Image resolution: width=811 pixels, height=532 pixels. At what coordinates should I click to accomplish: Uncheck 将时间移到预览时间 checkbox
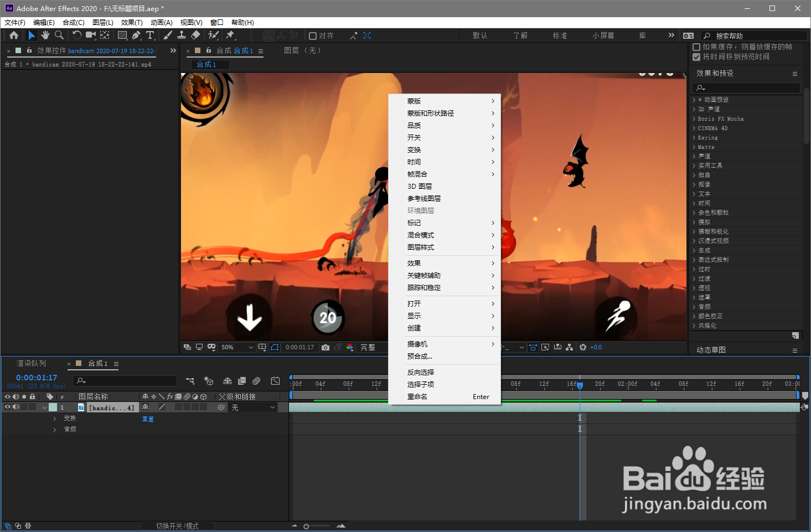(x=697, y=56)
